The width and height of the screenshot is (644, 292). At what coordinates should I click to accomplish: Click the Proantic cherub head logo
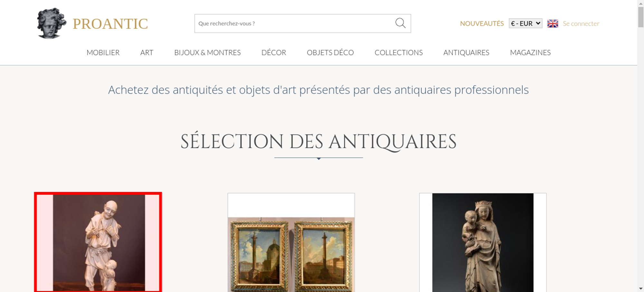click(52, 23)
